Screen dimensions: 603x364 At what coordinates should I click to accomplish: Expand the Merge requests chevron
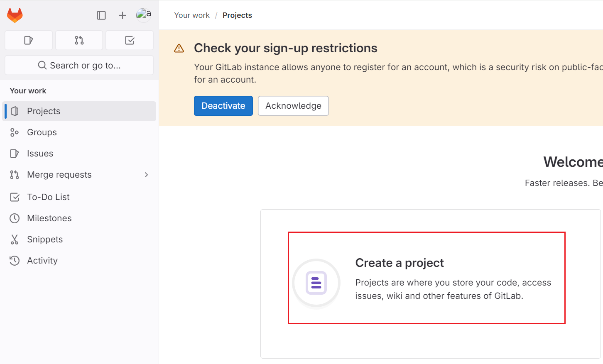146,175
